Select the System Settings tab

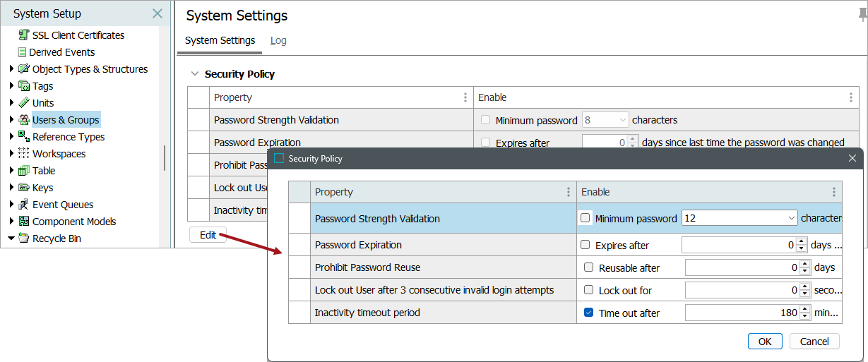pos(220,40)
